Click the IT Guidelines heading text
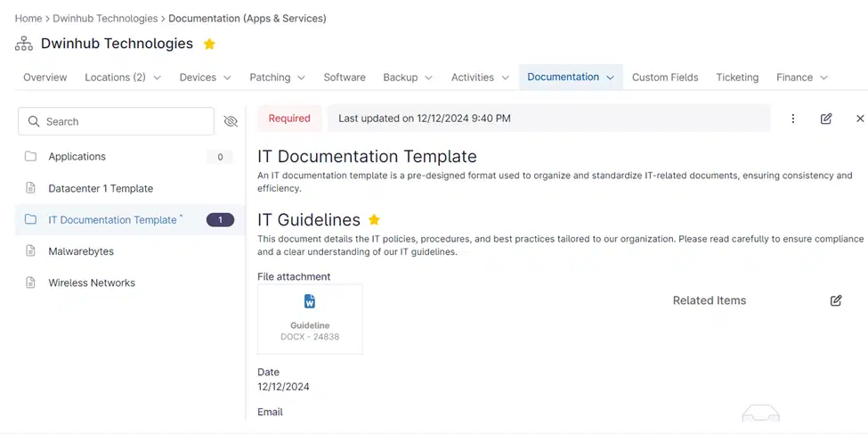This screenshot has width=868, height=434. [x=309, y=219]
